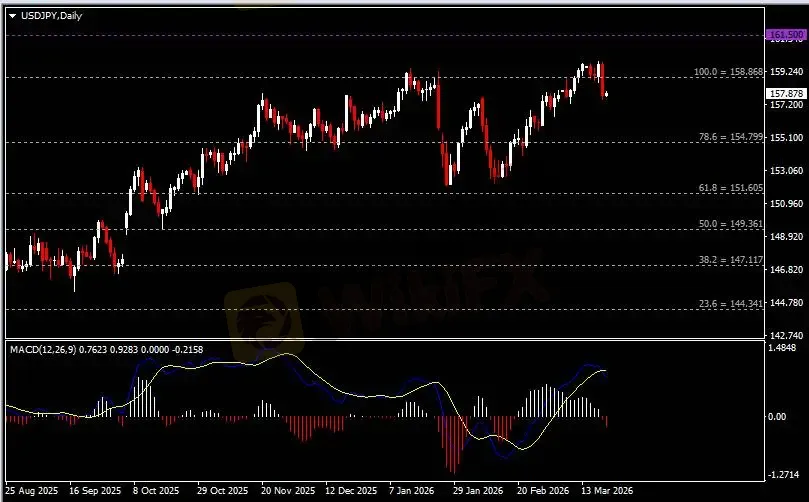The width and height of the screenshot is (809, 502).
Task: Click the 7 Jan 2026 date marker
Action: 412,491
